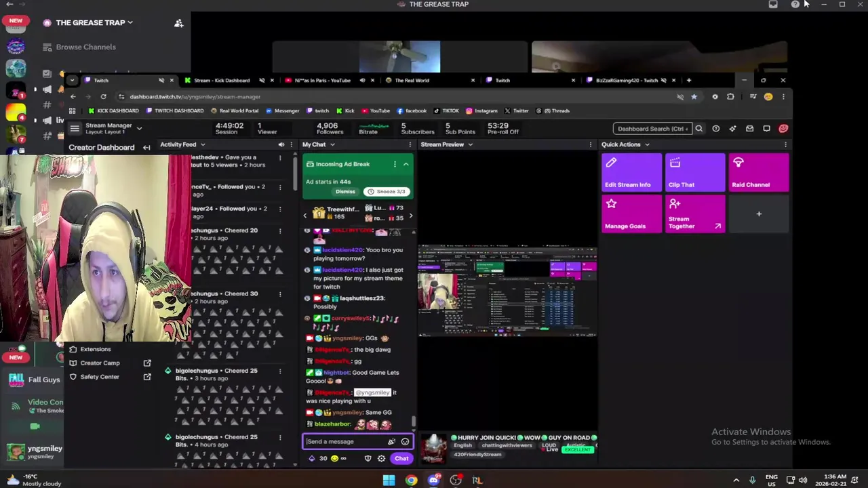The height and width of the screenshot is (488, 868).
Task: Open Chrome three-dot menu
Action: tap(783, 96)
